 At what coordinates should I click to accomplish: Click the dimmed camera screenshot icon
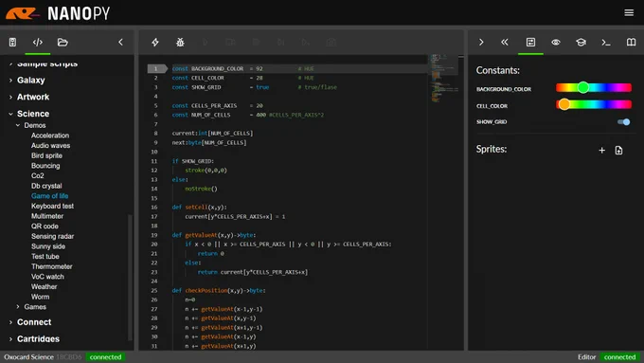click(x=331, y=42)
